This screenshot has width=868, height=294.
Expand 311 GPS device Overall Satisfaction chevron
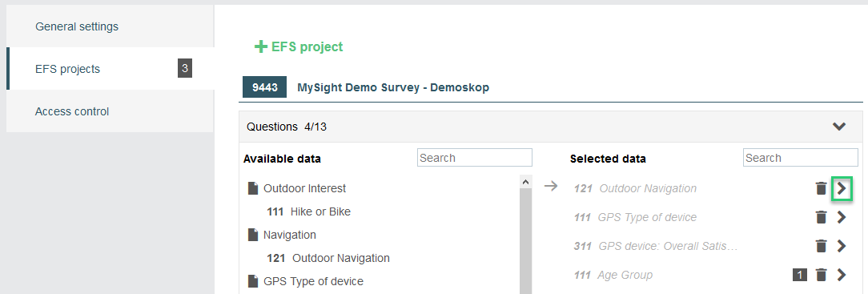(x=842, y=246)
